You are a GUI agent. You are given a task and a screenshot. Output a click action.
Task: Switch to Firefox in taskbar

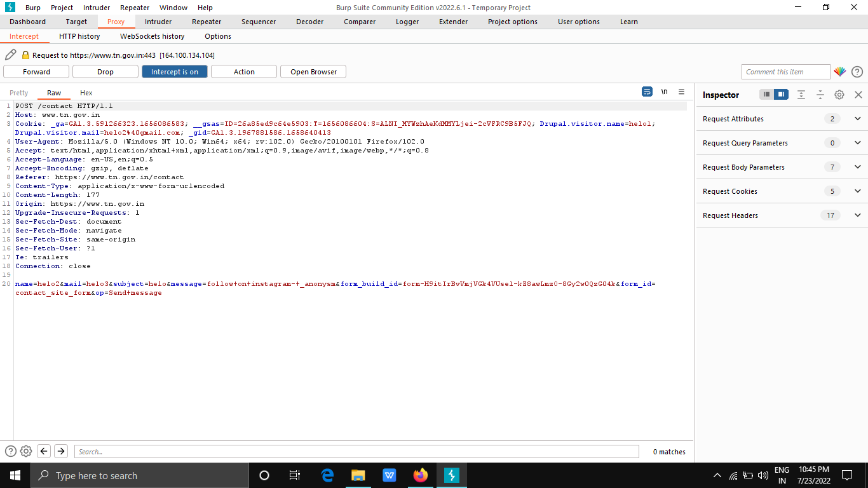click(421, 475)
